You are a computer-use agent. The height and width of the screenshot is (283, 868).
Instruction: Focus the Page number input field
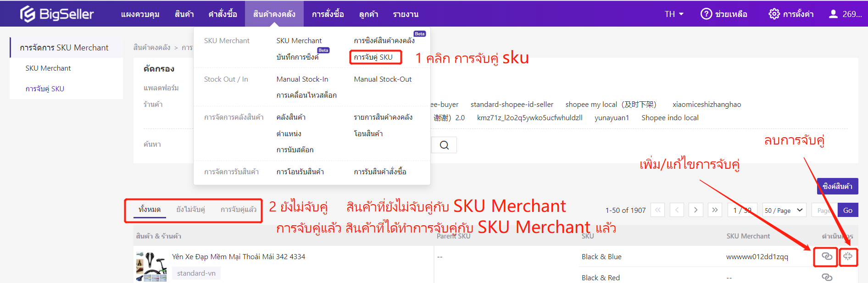tap(824, 210)
